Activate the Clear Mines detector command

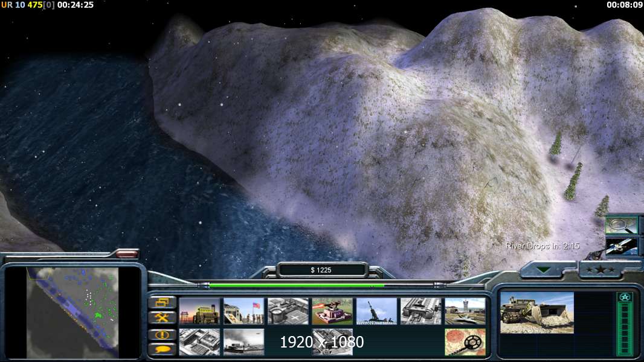pos(465,341)
